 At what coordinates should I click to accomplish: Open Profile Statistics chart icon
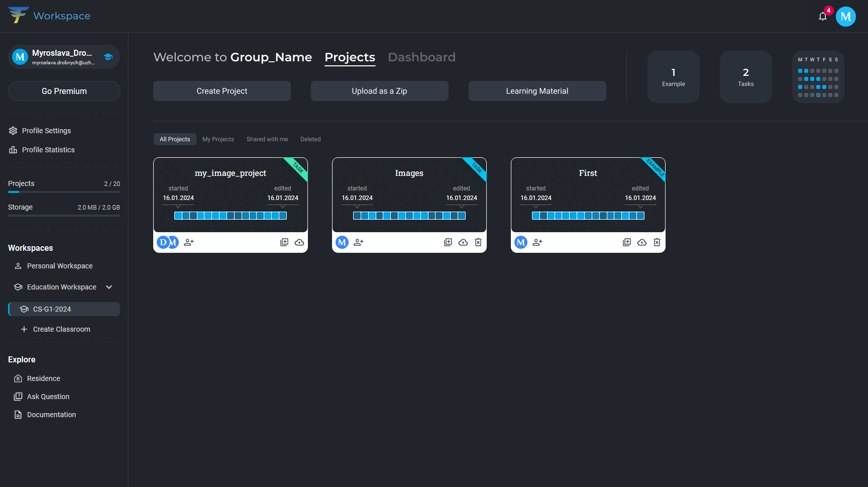click(x=13, y=150)
